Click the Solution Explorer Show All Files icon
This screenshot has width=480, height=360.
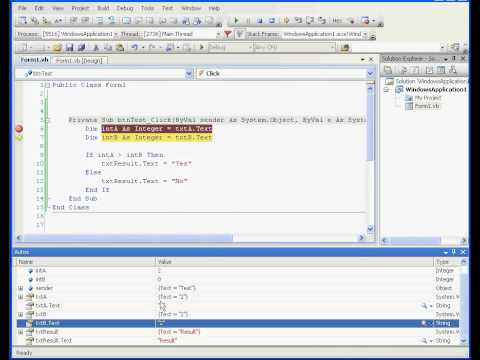403,70
